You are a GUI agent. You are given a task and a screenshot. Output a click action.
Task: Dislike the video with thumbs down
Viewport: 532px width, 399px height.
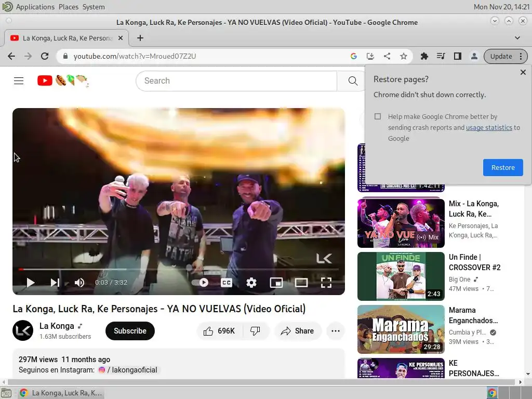pos(255,331)
